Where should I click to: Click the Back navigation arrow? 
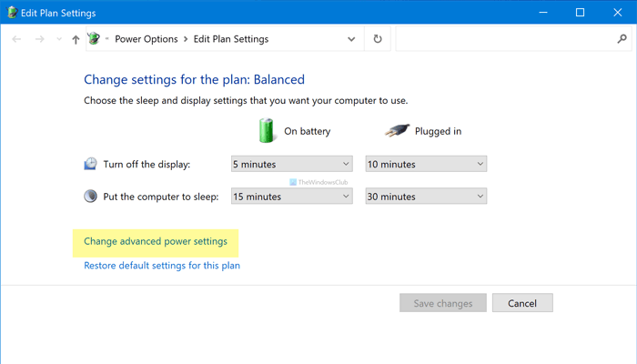17,40
